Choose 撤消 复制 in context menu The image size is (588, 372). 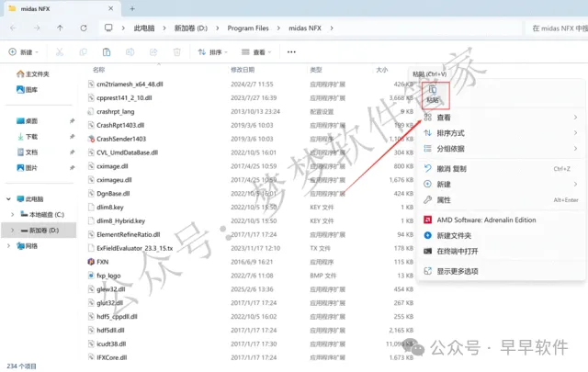pos(501,169)
